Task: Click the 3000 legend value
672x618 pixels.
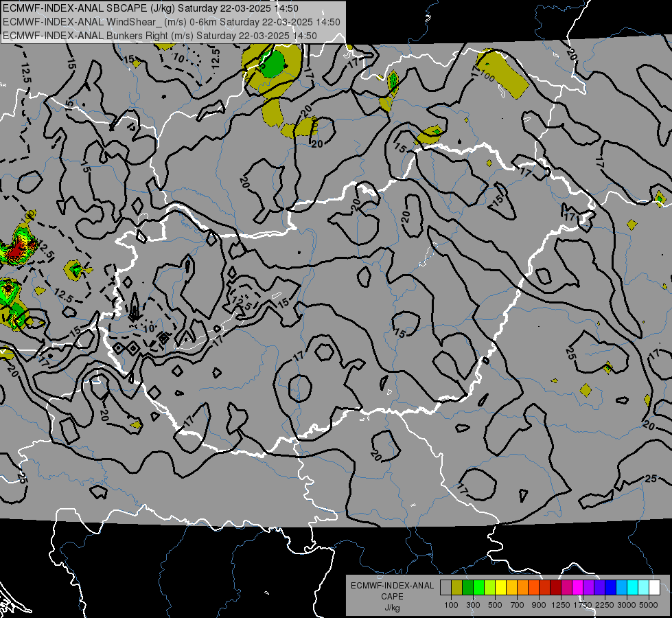Action: point(627,605)
